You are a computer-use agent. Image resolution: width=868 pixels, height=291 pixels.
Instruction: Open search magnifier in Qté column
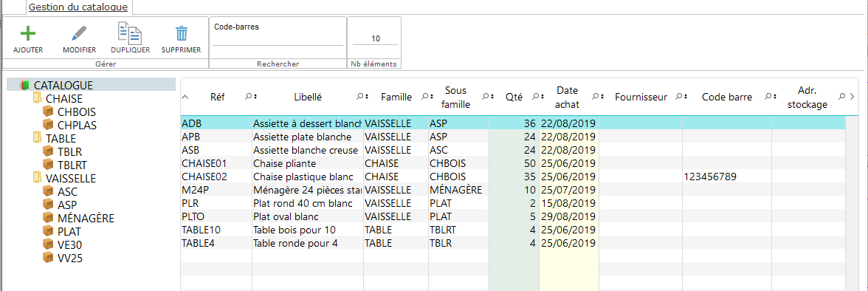tap(535, 97)
